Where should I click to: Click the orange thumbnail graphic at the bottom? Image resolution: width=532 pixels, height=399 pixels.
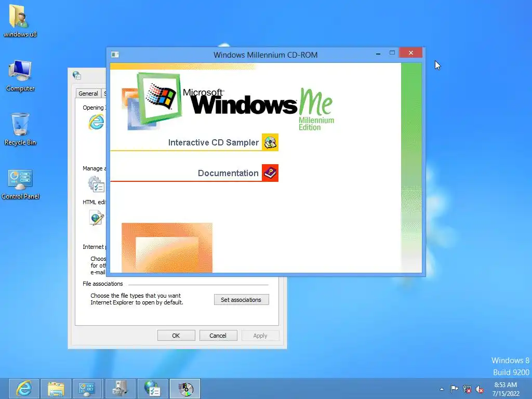click(x=167, y=248)
